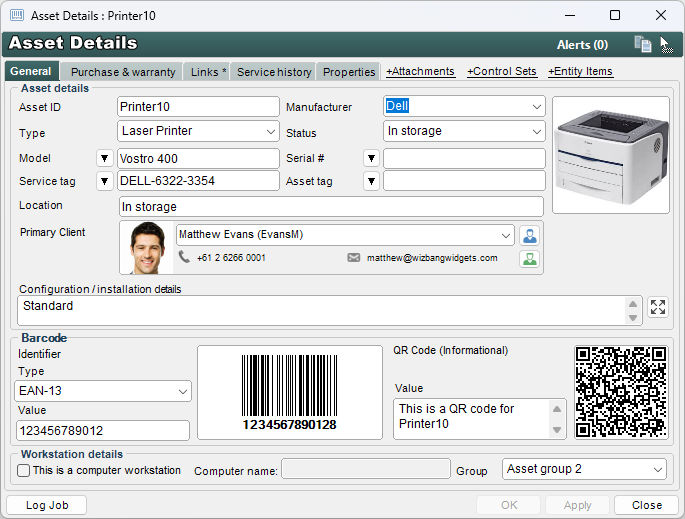
Task: Tick 'This is a computer workstation' checkbox
Action: [x=24, y=471]
